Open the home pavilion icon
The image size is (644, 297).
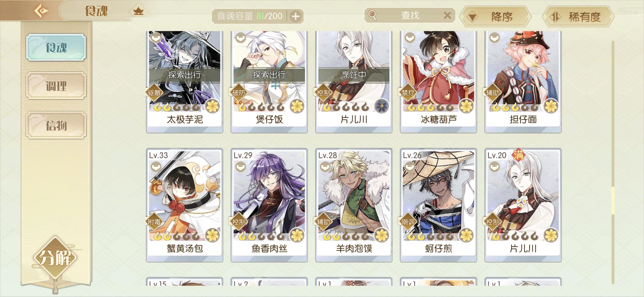[138, 11]
